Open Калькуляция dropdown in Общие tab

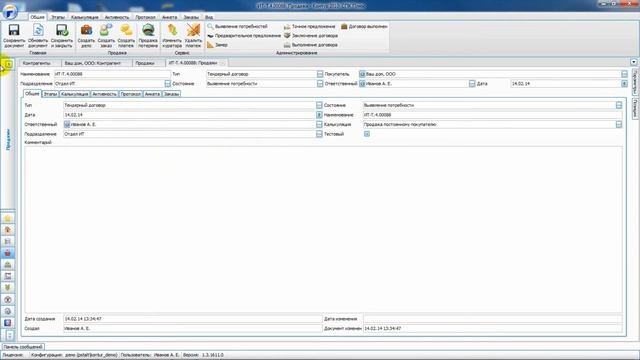click(619, 124)
